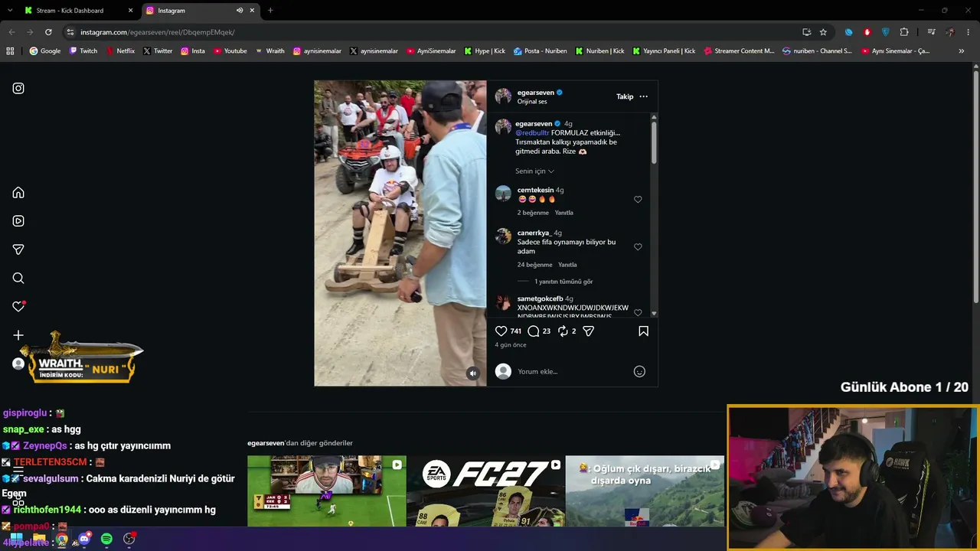
Task: Show all bookmarks with the overflow chevron
Action: tap(962, 51)
